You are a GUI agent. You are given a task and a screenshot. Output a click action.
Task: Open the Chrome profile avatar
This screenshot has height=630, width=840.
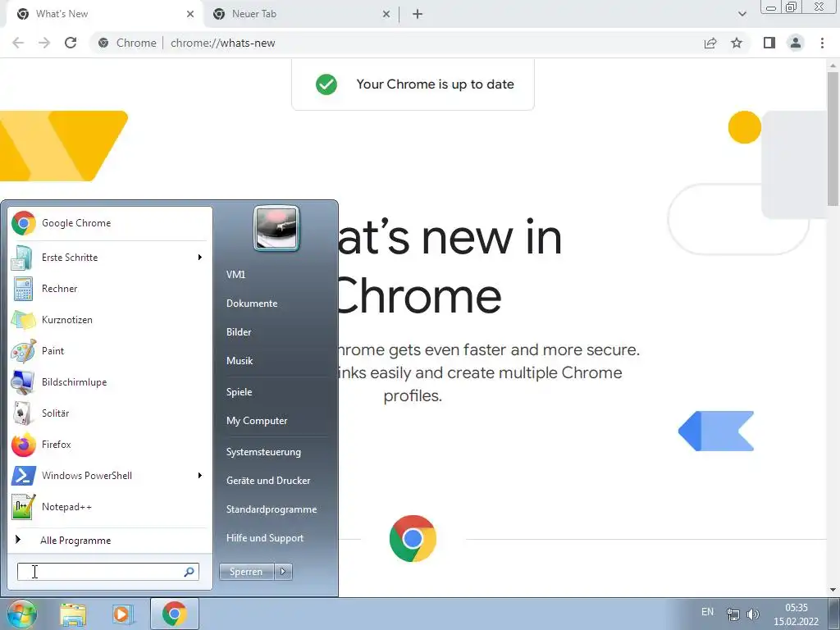(796, 43)
